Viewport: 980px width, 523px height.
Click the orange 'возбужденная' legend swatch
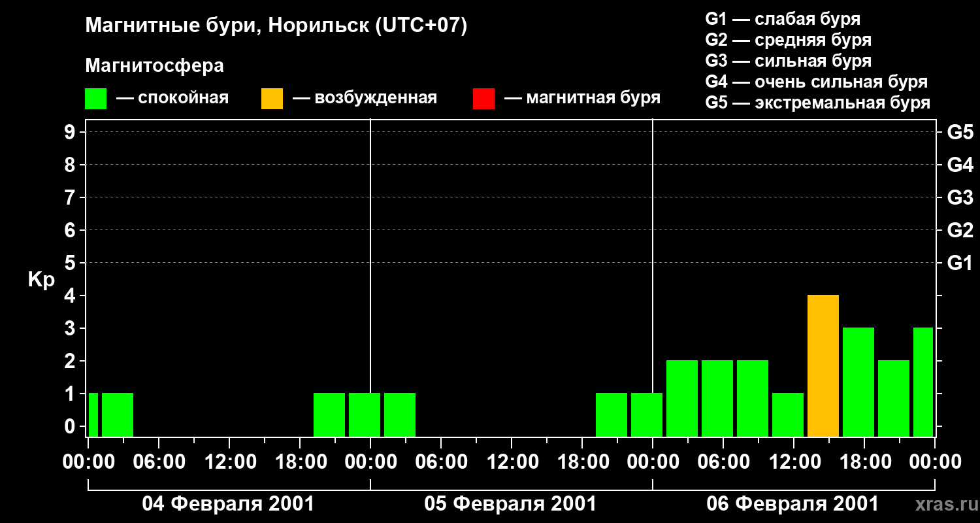tap(272, 99)
